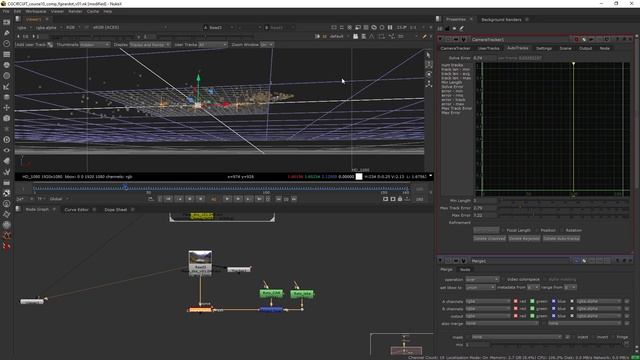Open the set bbox to dropdown
Screen dimensions: 640x360
tap(480, 287)
